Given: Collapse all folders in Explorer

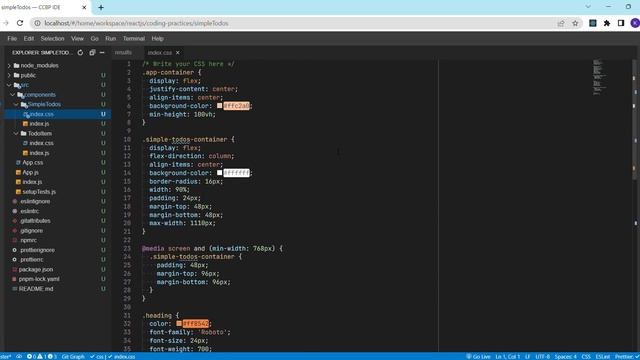Looking at the screenshot, I should pos(92,53).
